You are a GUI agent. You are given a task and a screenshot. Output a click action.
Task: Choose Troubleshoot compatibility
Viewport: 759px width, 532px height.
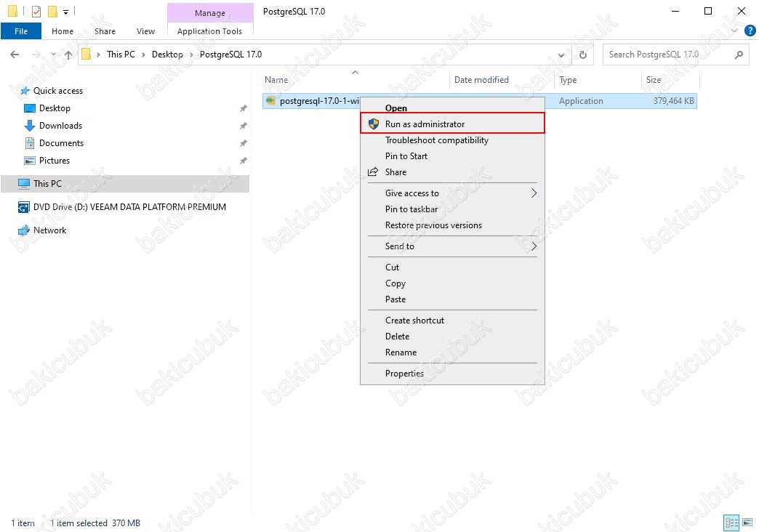tap(452, 140)
